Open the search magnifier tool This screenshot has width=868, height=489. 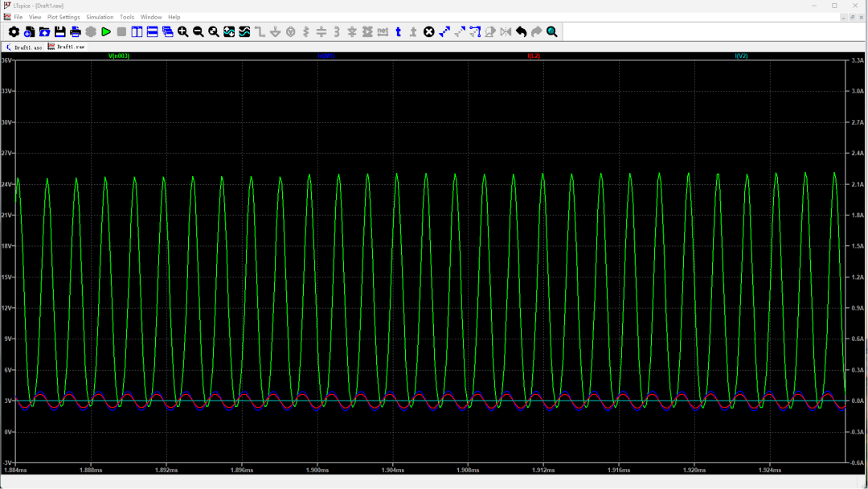click(552, 32)
